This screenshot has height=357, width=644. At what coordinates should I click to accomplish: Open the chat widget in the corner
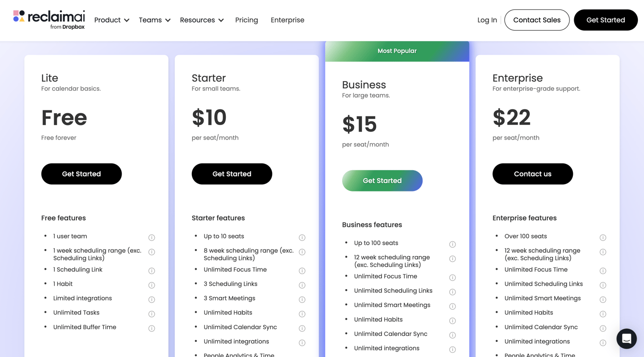(626, 339)
